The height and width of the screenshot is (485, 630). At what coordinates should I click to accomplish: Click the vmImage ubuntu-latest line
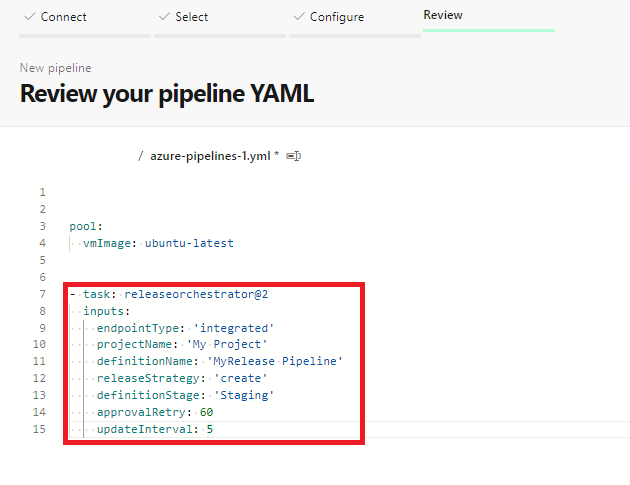pyautogui.click(x=158, y=243)
